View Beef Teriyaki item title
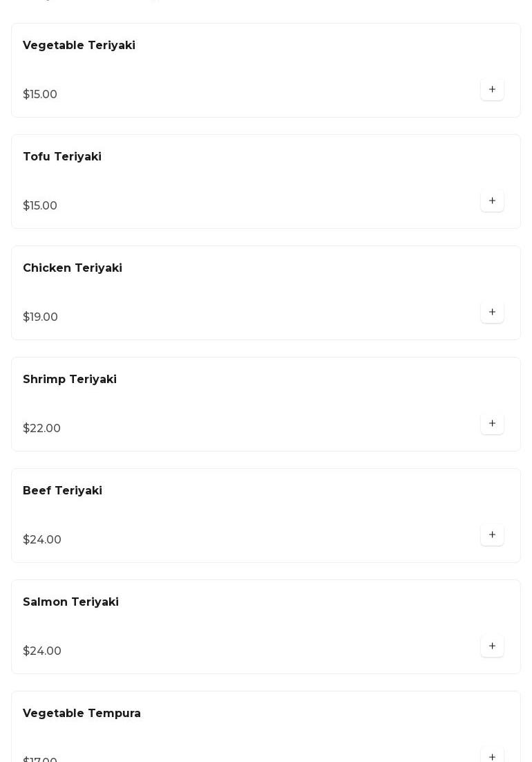The height and width of the screenshot is (762, 532). pyautogui.click(x=62, y=491)
